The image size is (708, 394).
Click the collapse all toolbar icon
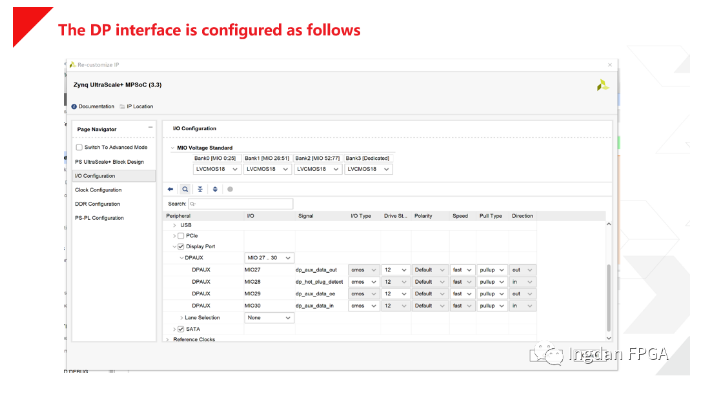[x=200, y=189]
